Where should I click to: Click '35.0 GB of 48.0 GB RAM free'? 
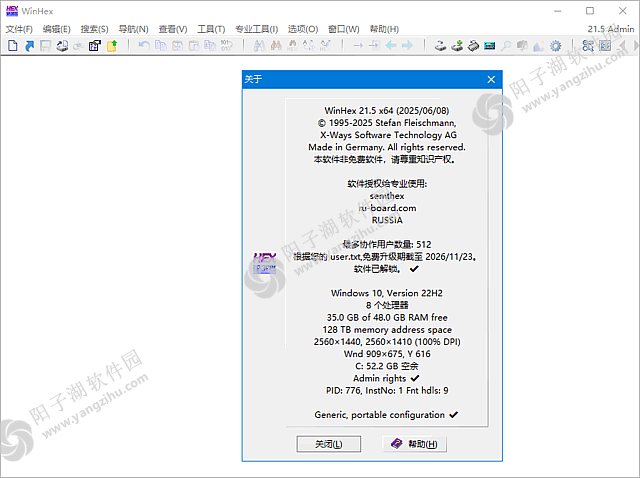coord(387,318)
